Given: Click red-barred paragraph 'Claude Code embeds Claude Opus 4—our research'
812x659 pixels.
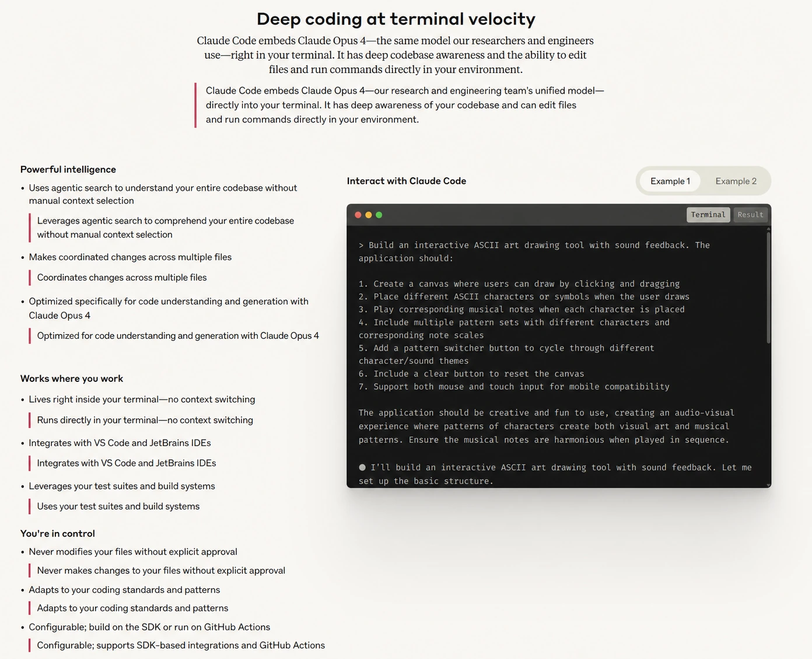Looking at the screenshot, I should (405, 105).
